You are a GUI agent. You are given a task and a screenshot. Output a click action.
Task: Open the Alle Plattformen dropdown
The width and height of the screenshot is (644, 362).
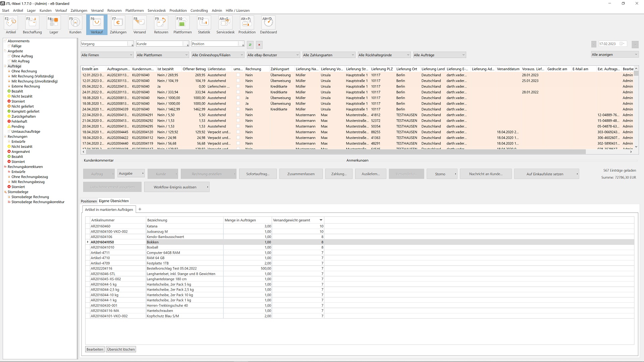pos(162,55)
